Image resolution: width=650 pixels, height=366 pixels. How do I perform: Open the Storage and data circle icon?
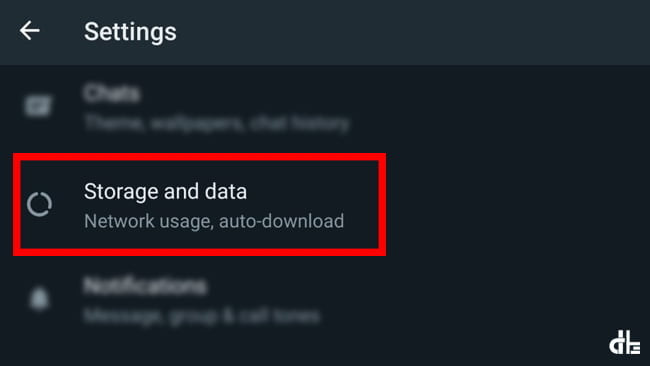pyautogui.click(x=39, y=204)
